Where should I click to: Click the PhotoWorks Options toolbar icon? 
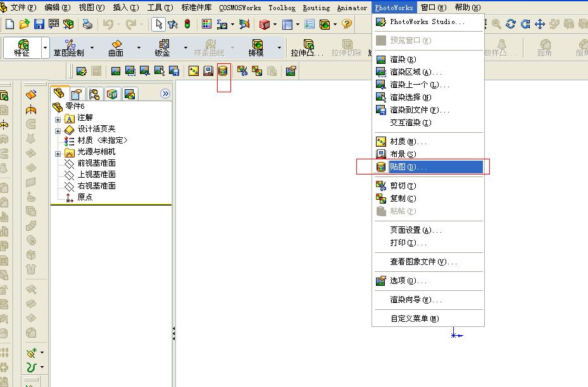coord(291,70)
